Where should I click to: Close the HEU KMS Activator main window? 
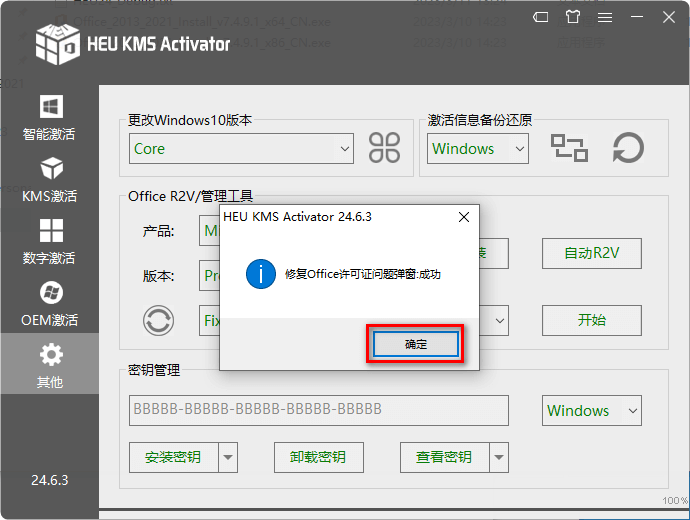coord(669,17)
